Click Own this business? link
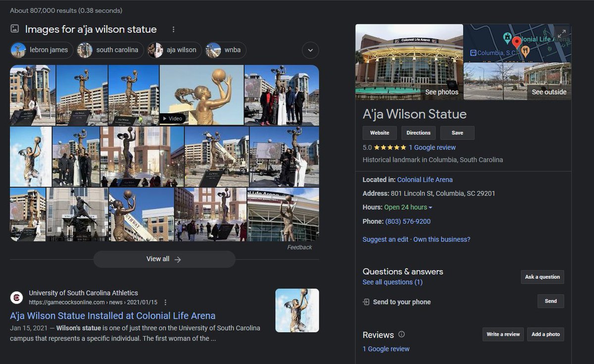Screen dimensions: 594x364 coord(442,239)
